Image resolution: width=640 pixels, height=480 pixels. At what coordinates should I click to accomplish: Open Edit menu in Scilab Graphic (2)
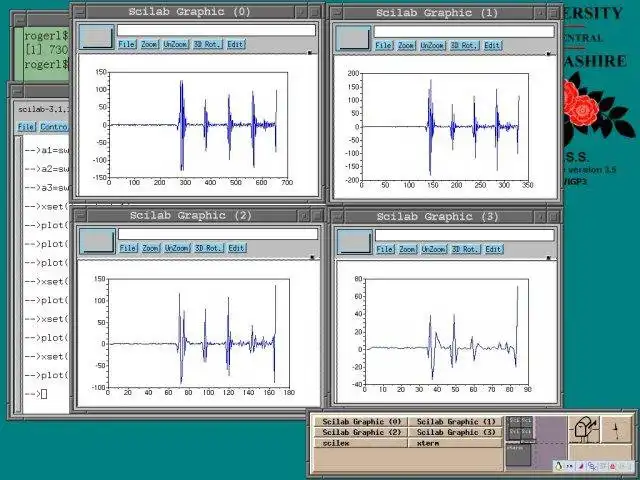236,248
